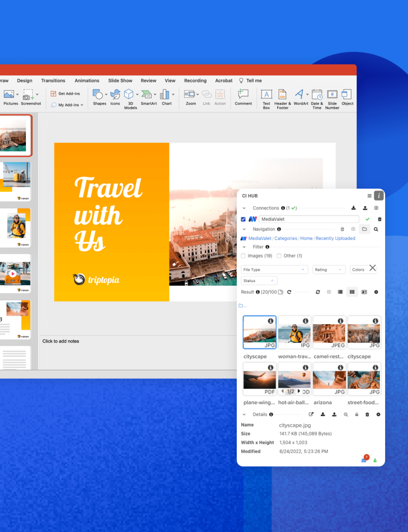Collapse the Details section
Image resolution: width=408 pixels, height=532 pixels.
(x=244, y=415)
